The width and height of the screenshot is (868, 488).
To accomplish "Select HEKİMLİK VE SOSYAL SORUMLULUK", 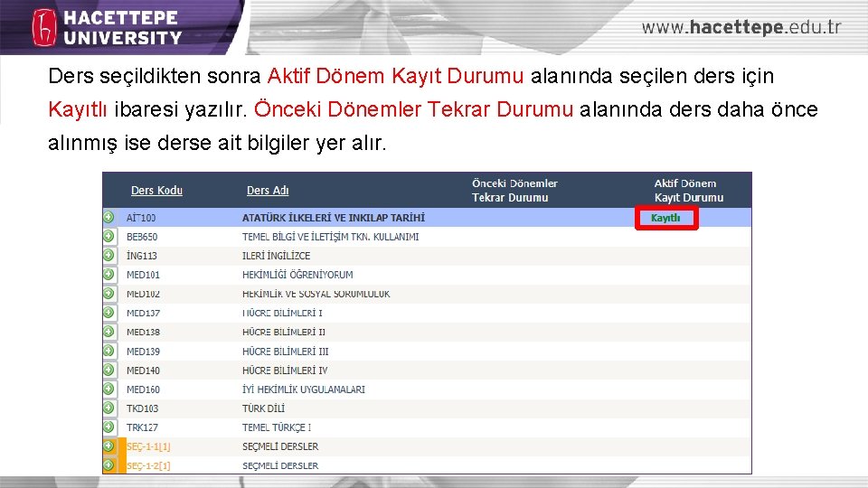I will [x=316, y=294].
